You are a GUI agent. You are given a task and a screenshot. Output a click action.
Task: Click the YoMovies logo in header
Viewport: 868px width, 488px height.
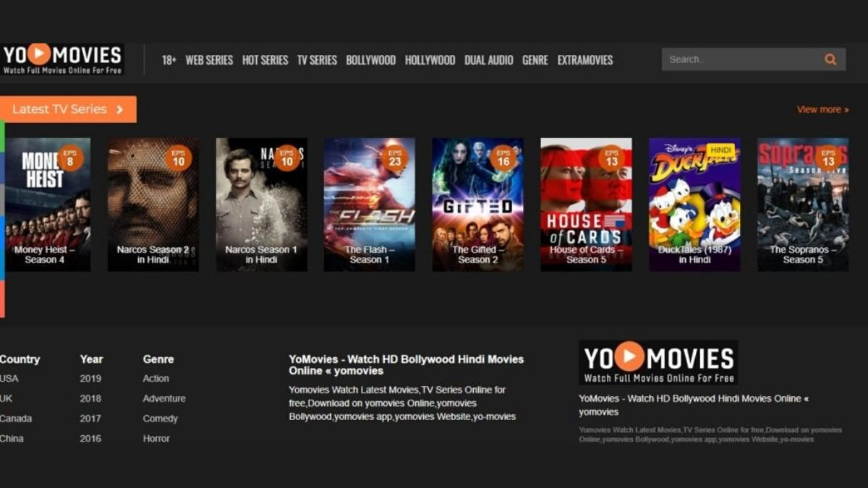[62, 59]
